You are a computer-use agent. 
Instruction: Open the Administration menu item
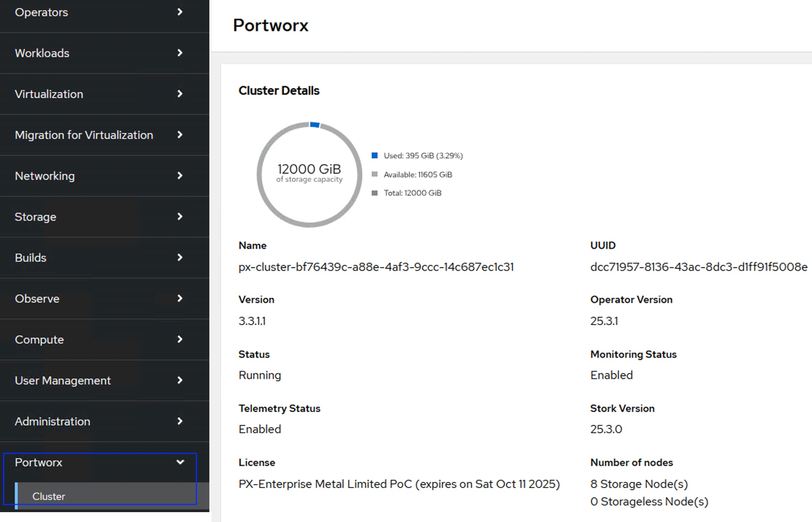52,421
